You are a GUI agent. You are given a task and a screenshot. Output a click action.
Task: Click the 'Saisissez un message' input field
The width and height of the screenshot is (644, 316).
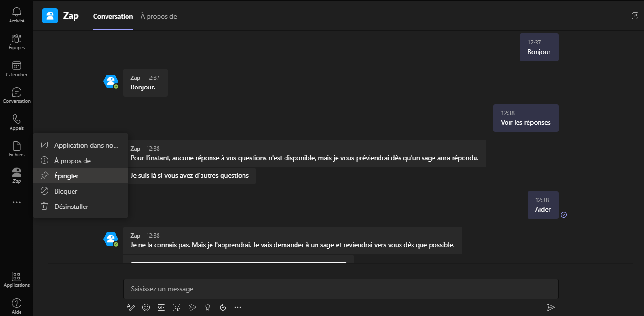341,289
